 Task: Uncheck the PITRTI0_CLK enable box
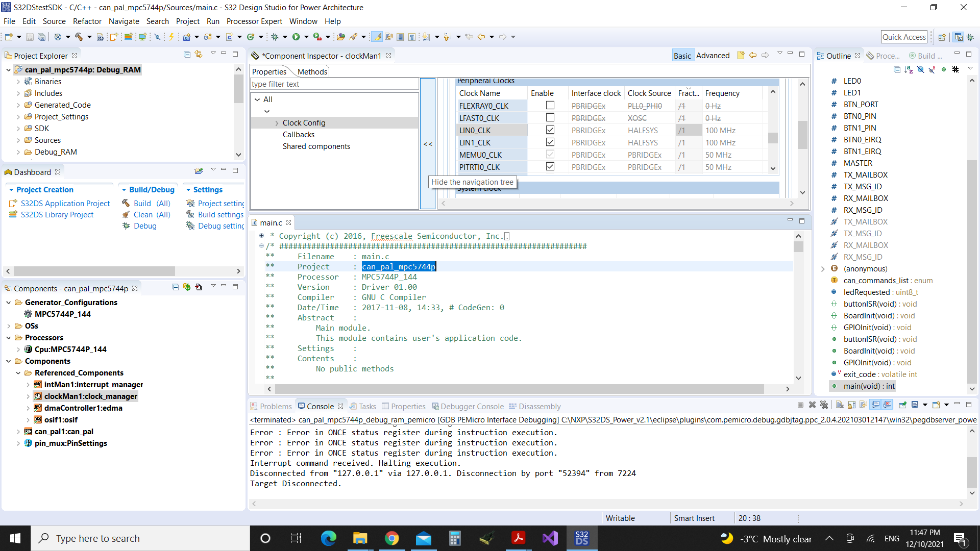point(550,167)
